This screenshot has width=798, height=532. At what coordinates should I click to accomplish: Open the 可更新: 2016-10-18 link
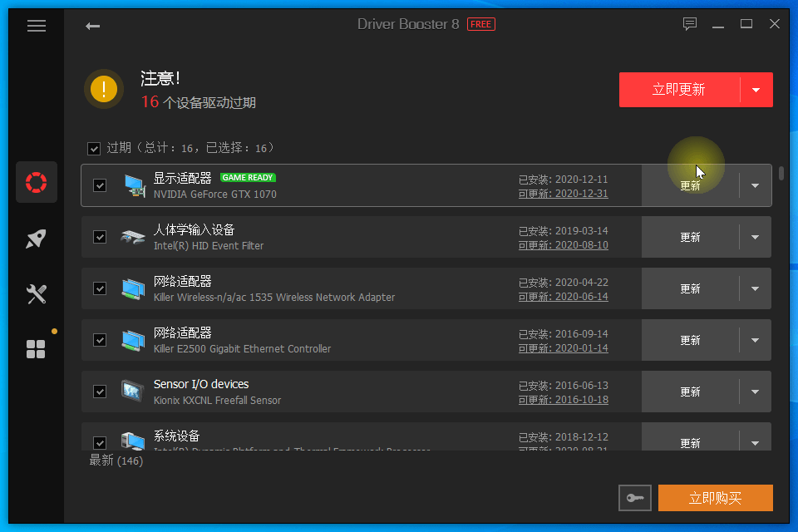[x=563, y=400]
